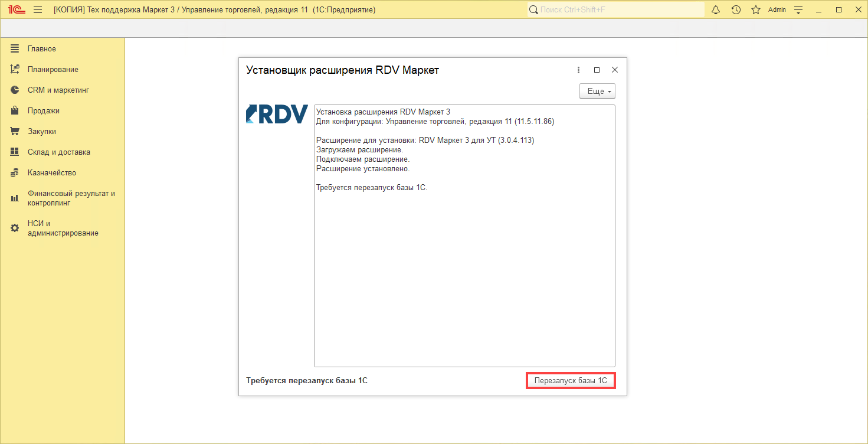Maximize the installer dialog window
This screenshot has height=444, width=868.
[597, 70]
